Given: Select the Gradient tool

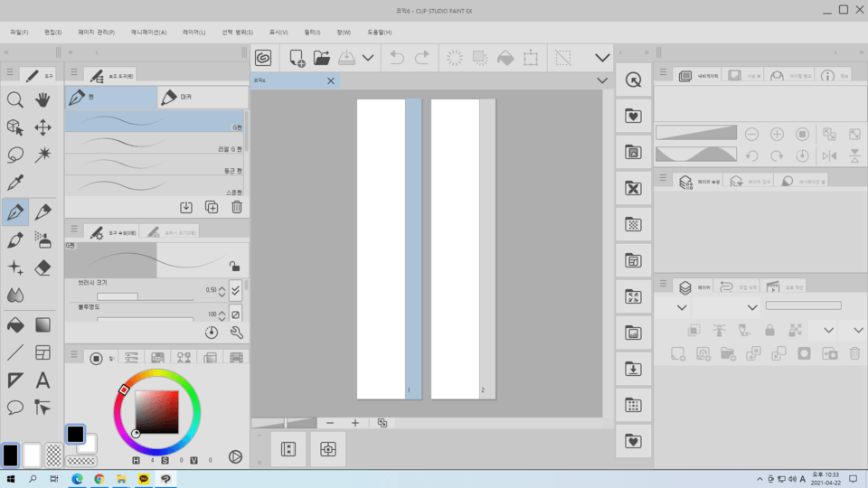Looking at the screenshot, I should pyautogui.click(x=42, y=325).
